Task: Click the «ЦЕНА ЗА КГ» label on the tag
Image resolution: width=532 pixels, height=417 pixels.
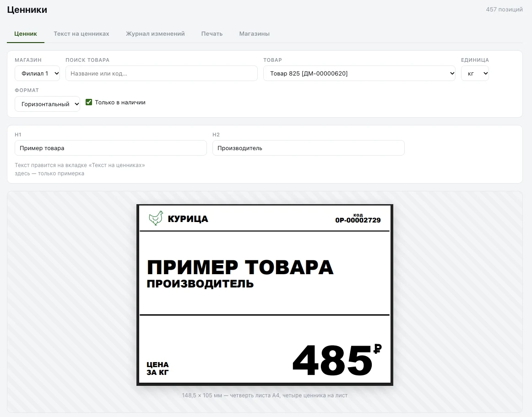Action: tap(158, 368)
